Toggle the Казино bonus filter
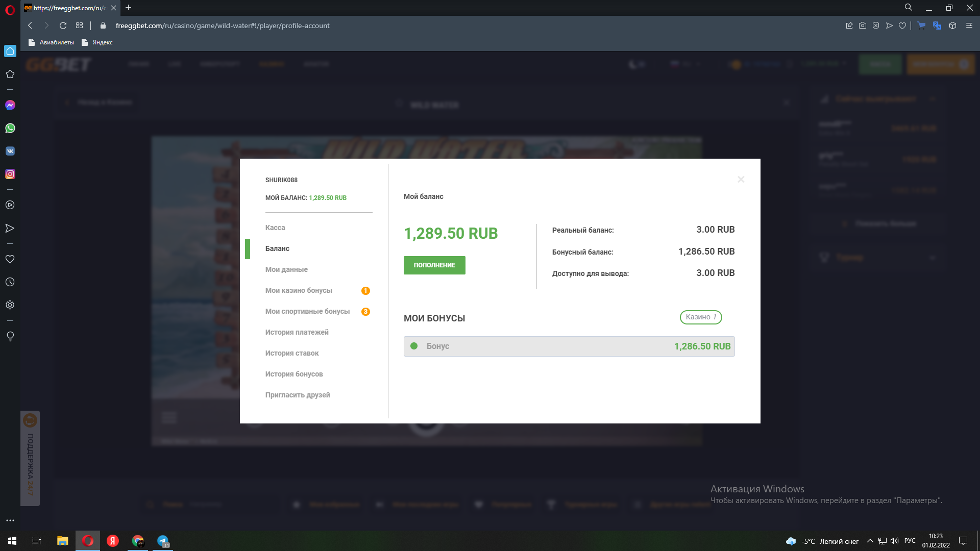Screen dimensions: 980x551 tap(700, 317)
